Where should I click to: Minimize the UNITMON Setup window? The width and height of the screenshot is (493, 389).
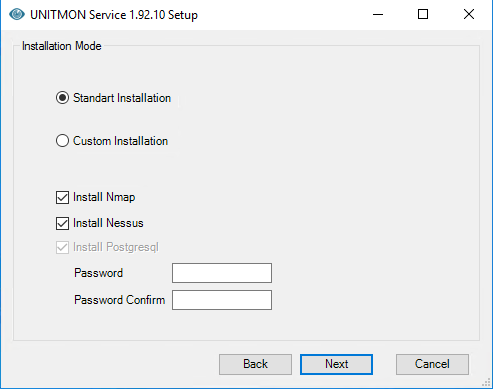[378, 14]
